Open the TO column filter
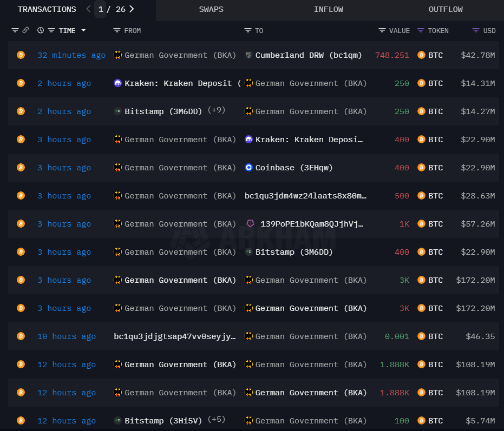504x431 pixels. pos(248,31)
